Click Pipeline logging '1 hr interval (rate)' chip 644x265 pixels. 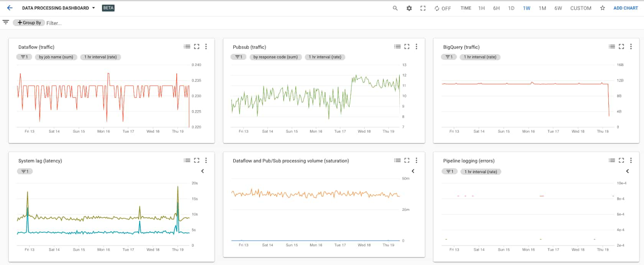481,171
